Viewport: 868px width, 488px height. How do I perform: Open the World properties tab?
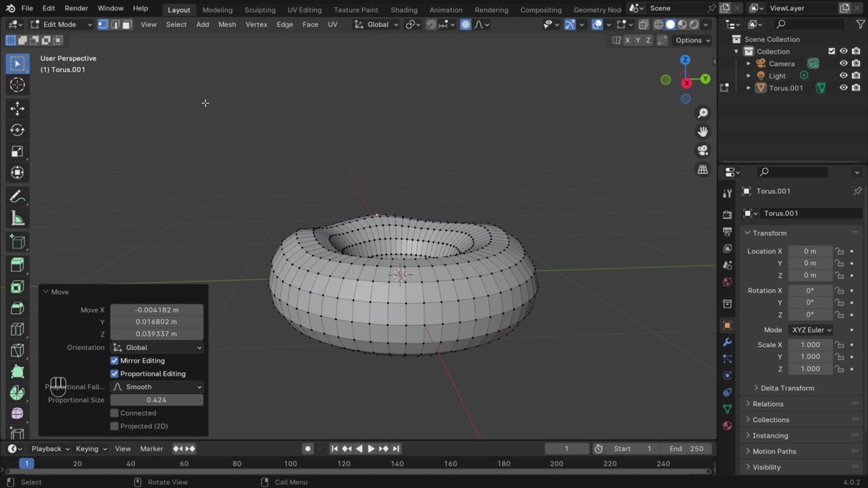[x=728, y=282]
